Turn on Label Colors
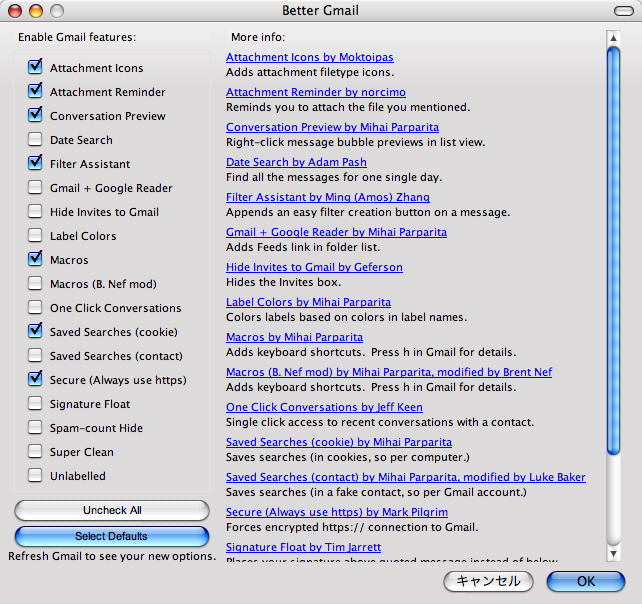642x604 pixels. click(35, 235)
